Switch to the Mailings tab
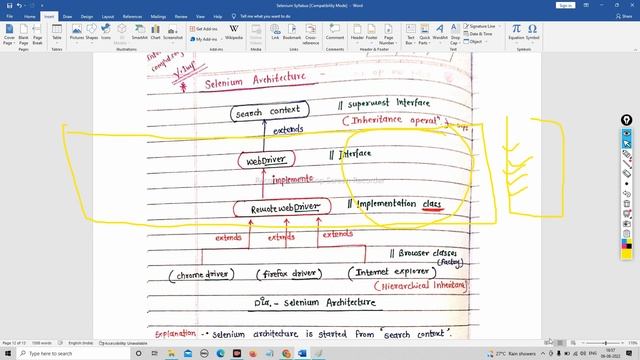Image resolution: width=640 pixels, height=360 pixels. coord(158,17)
